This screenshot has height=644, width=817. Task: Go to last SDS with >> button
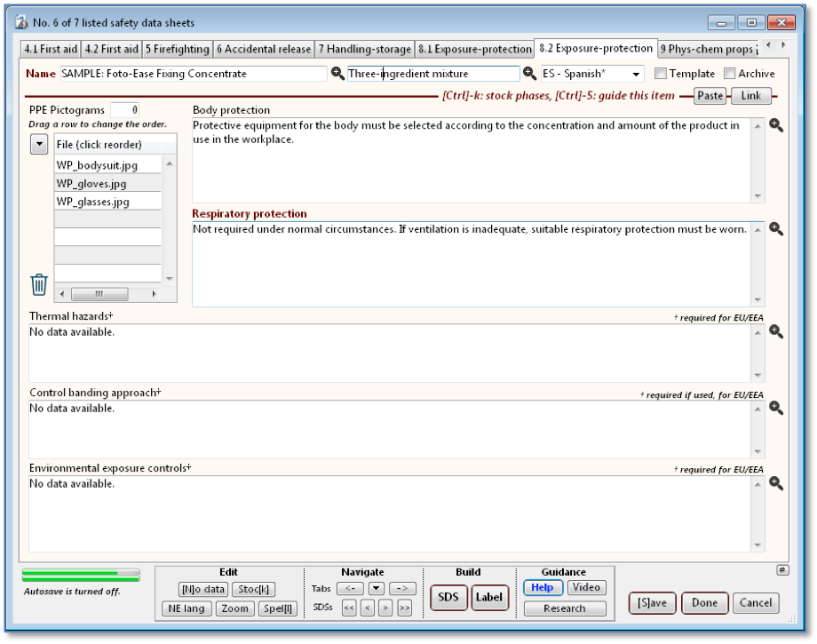coord(404,608)
